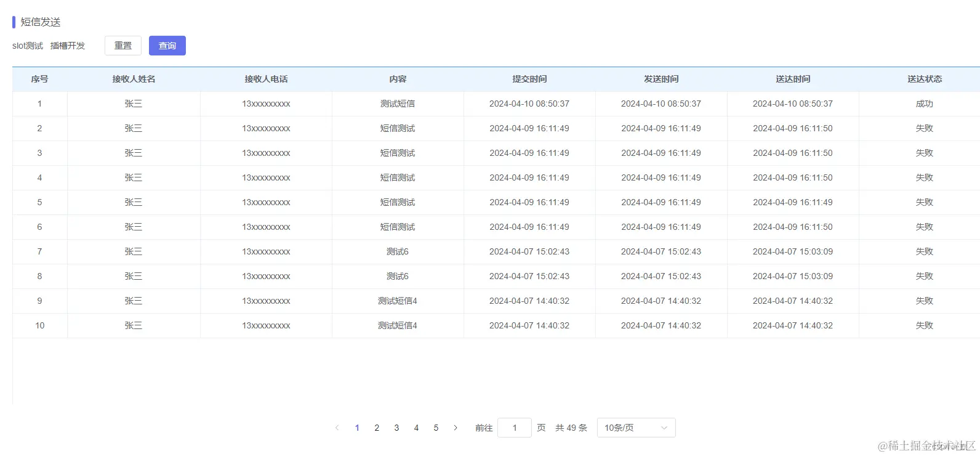Click the 短信发送 page title
The image size is (980, 456).
41,22
